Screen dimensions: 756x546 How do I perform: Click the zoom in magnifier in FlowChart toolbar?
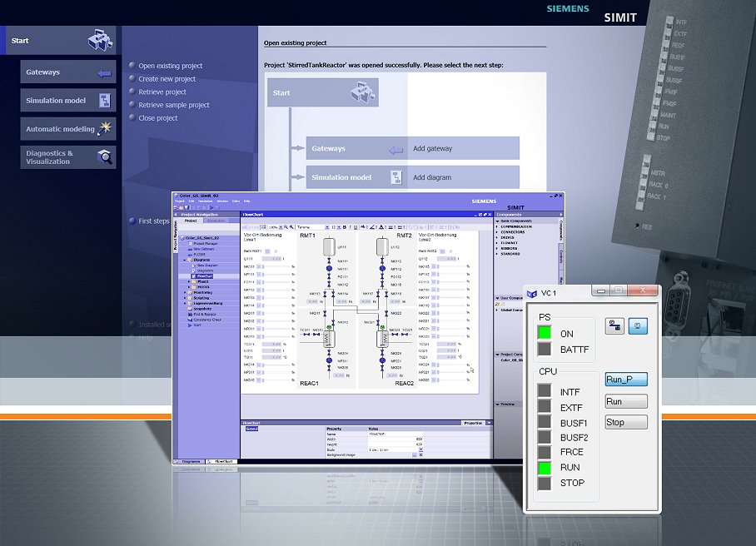click(x=286, y=227)
